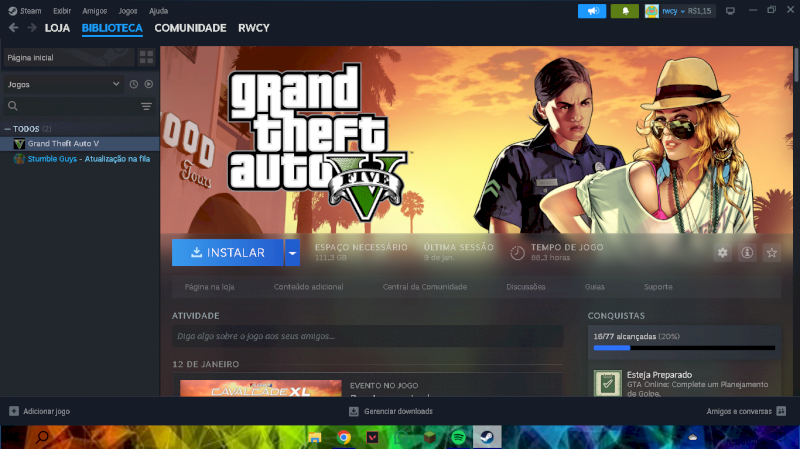Open the announcements megaphone button
Viewport: 800px width, 449px height.
(x=592, y=11)
